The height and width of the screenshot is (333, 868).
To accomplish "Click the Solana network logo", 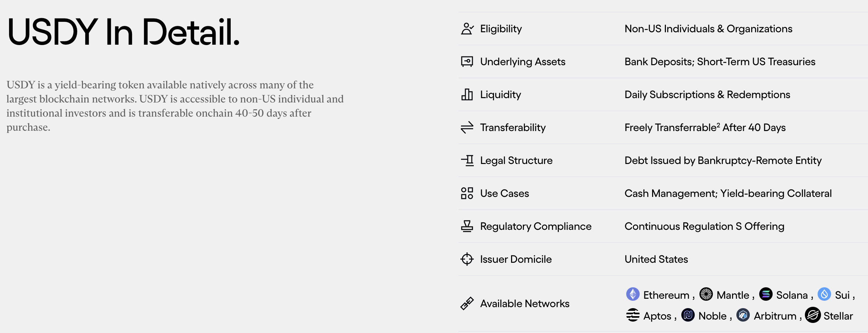I will point(766,294).
